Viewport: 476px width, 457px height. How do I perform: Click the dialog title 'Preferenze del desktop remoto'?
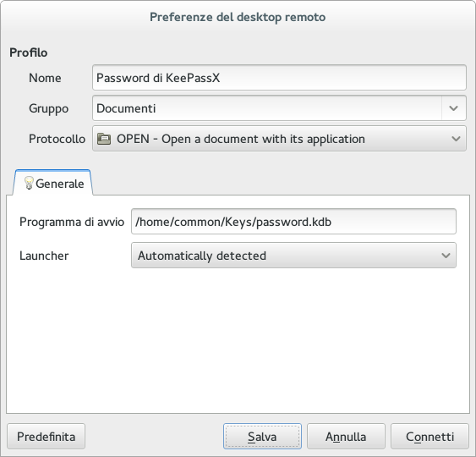pyautogui.click(x=238, y=17)
